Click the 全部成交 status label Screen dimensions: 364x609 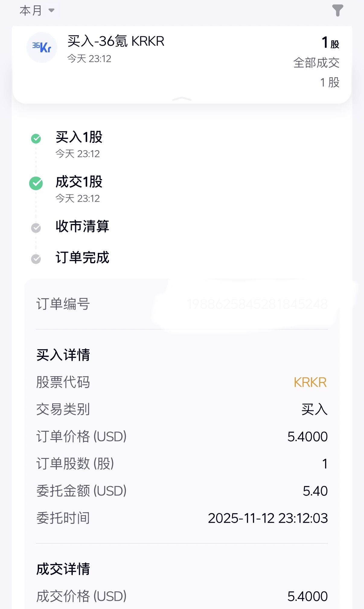tap(316, 63)
